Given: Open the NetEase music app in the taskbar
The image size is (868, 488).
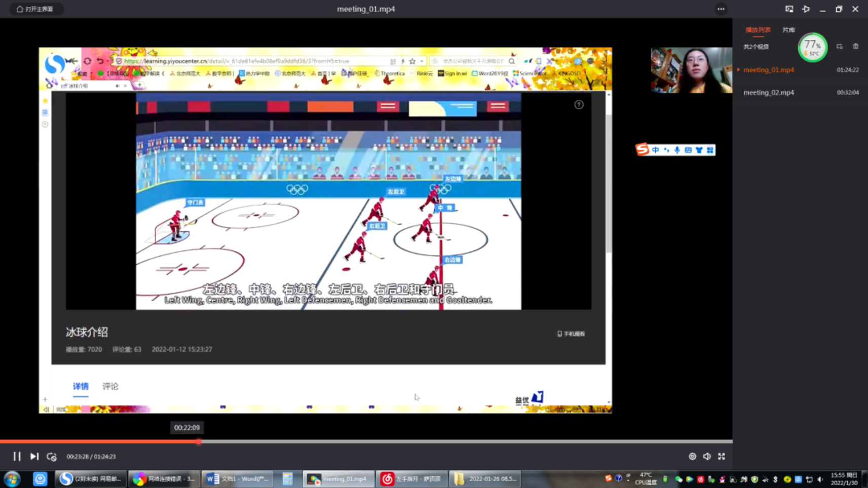Looking at the screenshot, I should coord(411,478).
